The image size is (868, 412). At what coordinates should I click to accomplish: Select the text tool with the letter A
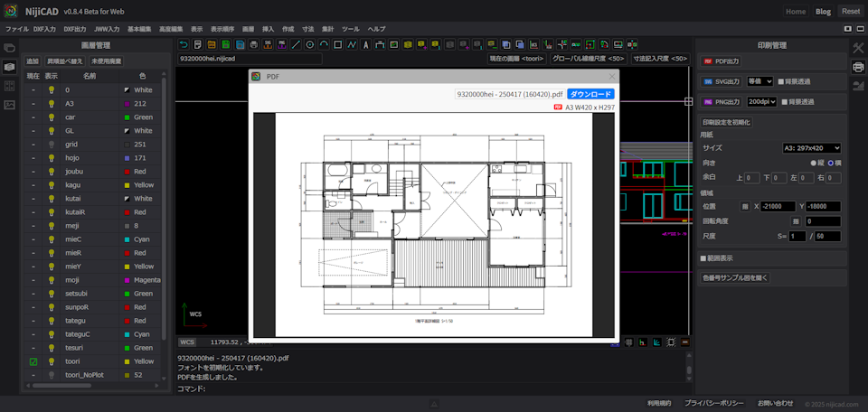click(366, 45)
